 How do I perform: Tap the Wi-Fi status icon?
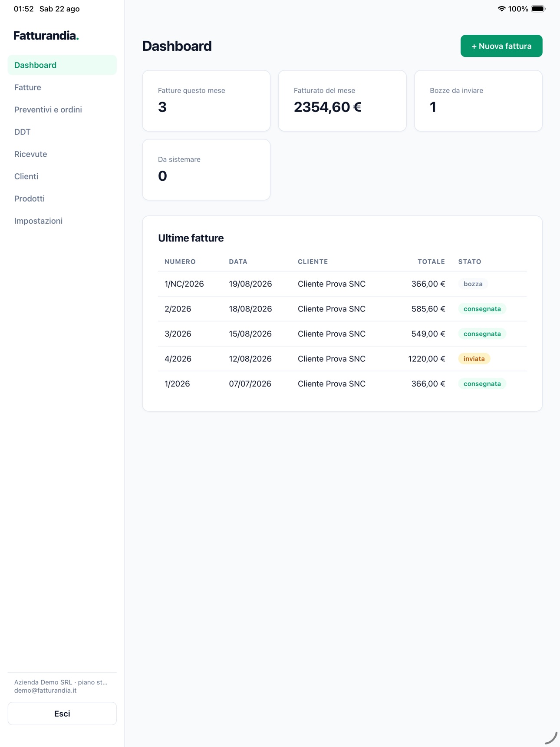[501, 9]
